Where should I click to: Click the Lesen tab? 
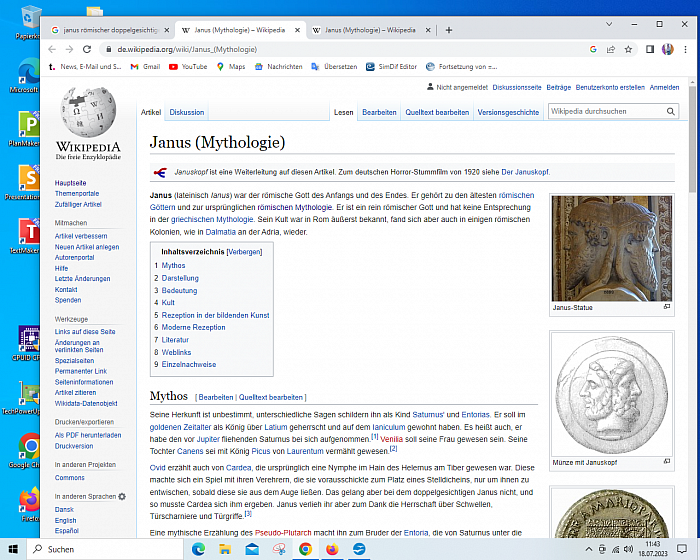point(343,113)
